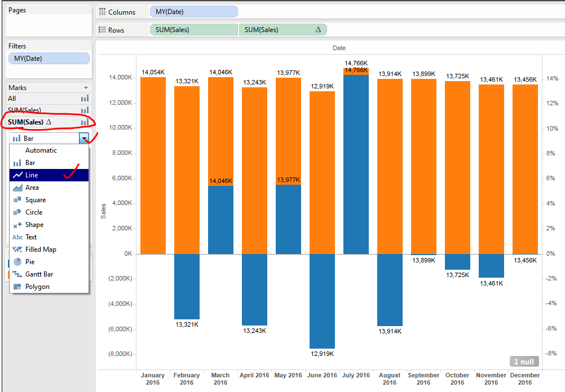Click first SUM(Sales) pill on Rows shelf
The image size is (565, 392).
(x=194, y=30)
